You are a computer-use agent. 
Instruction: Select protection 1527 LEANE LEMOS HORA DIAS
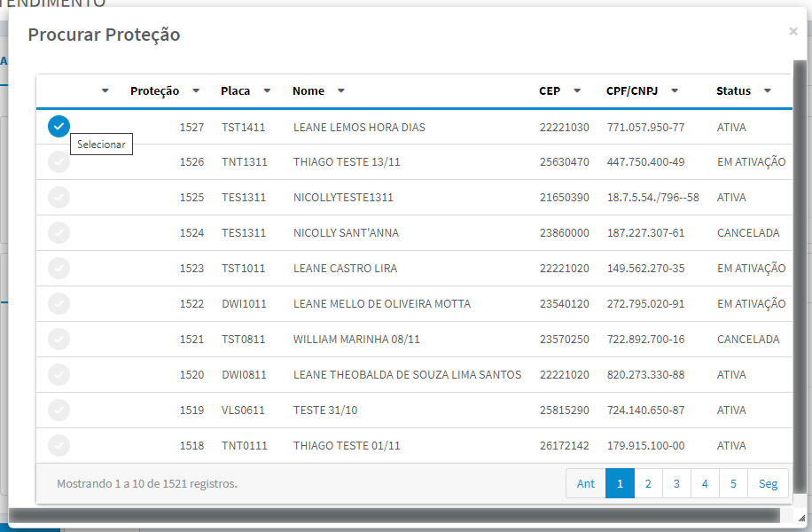(x=59, y=127)
